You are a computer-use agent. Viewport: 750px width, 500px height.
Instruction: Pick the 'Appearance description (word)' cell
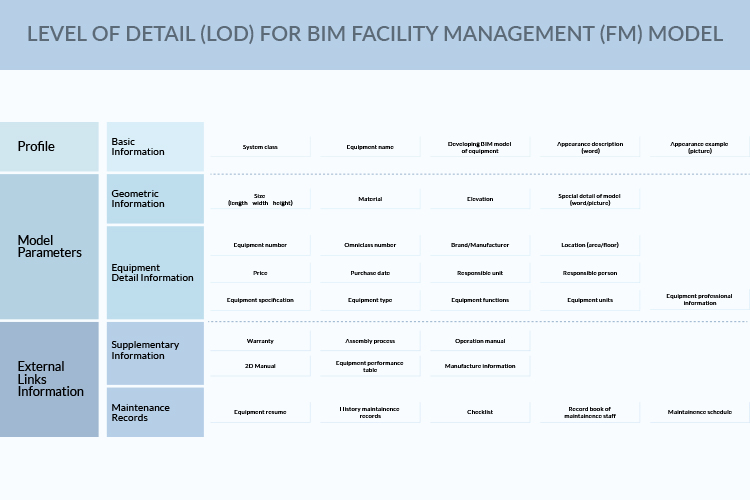(x=590, y=147)
